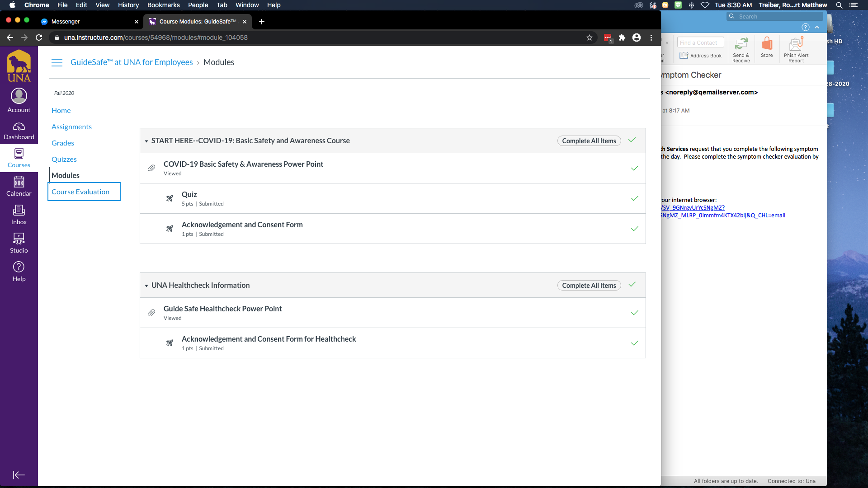The image size is (868, 488).
Task: Bookmark this page with the star icon
Action: [589, 38]
